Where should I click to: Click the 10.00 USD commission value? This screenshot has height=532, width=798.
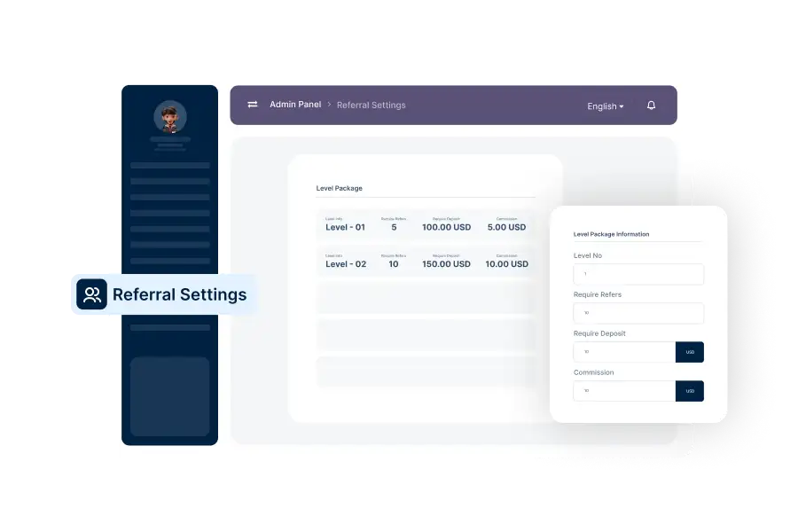[507, 263]
